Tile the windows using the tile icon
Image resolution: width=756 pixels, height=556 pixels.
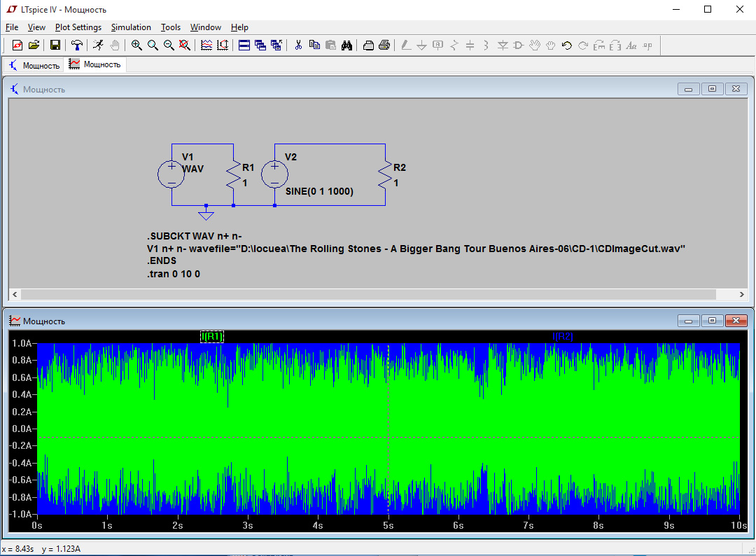pos(244,46)
